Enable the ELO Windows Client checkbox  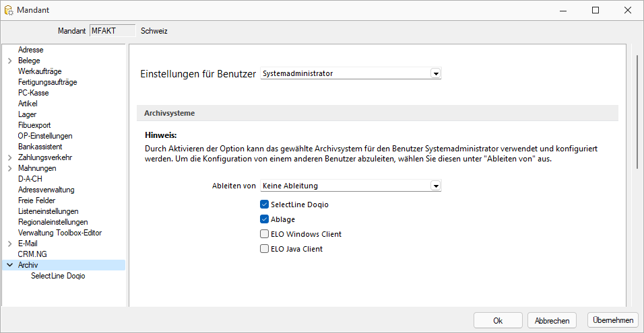coord(264,234)
